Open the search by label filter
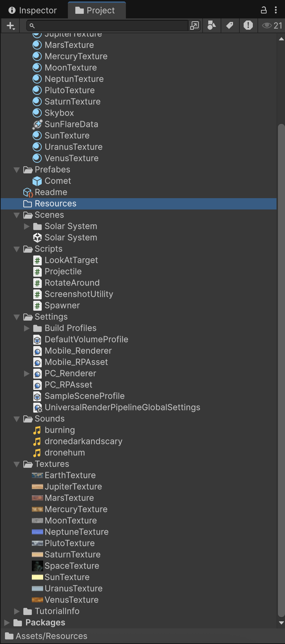This screenshot has height=644, width=285. (230, 25)
